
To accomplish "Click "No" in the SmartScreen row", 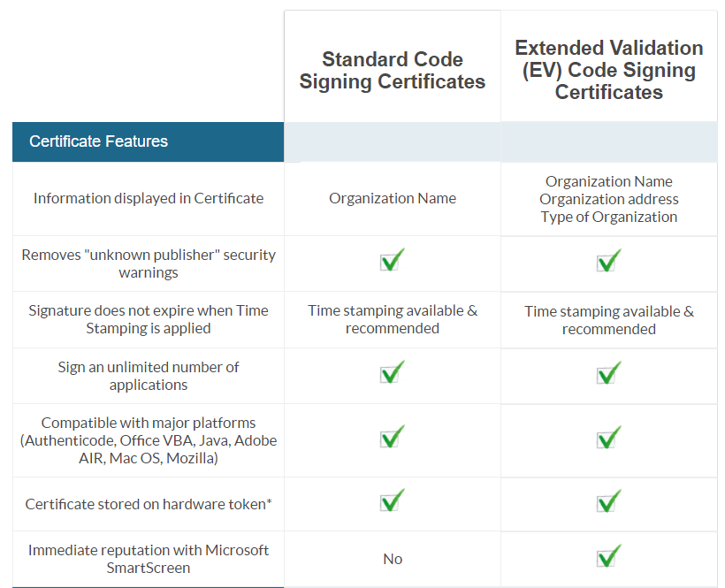I will tap(393, 559).
